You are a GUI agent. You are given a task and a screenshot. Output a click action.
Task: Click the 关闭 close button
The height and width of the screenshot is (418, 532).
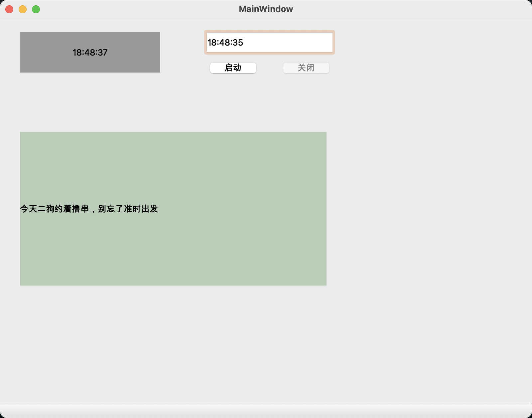coord(306,68)
